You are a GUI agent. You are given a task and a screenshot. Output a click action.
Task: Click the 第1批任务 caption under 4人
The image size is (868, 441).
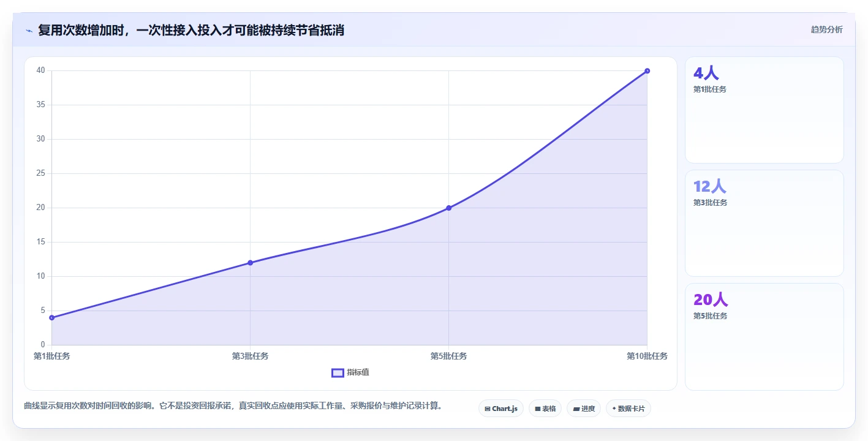[x=710, y=89]
